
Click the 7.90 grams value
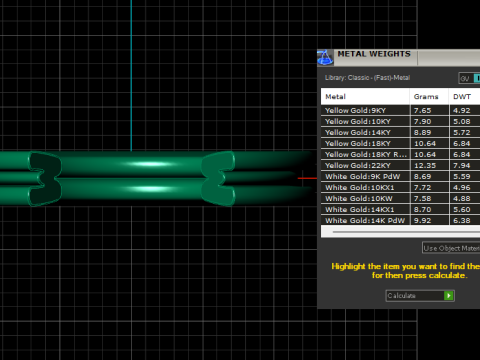point(422,121)
